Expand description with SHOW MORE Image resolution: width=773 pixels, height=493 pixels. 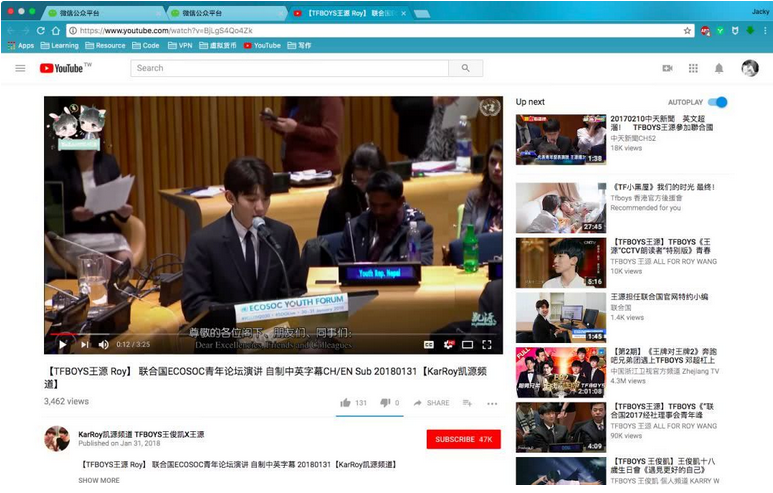point(99,480)
